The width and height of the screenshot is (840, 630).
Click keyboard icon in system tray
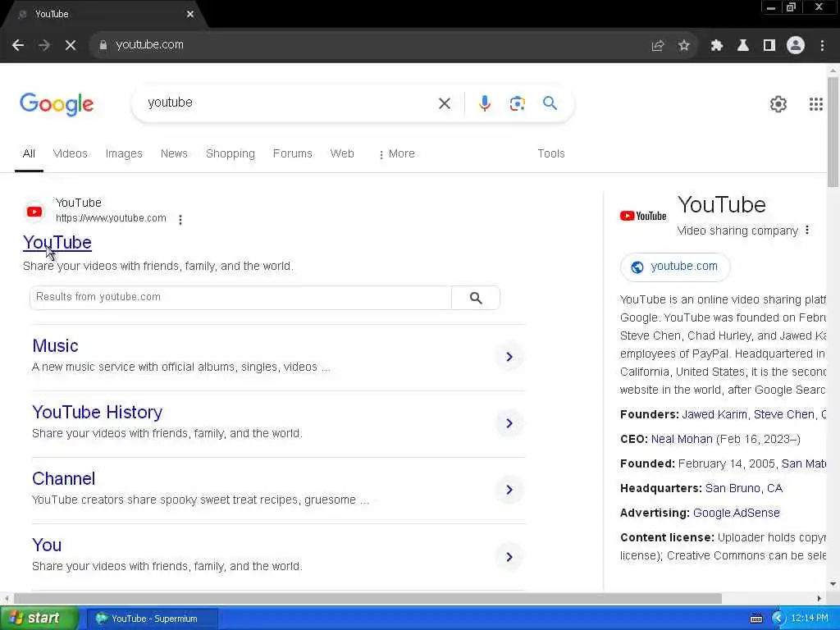tap(756, 619)
